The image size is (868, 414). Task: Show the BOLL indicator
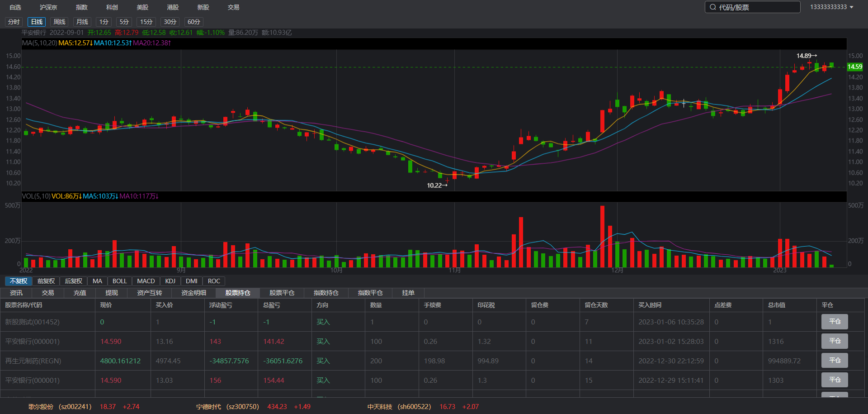click(119, 281)
